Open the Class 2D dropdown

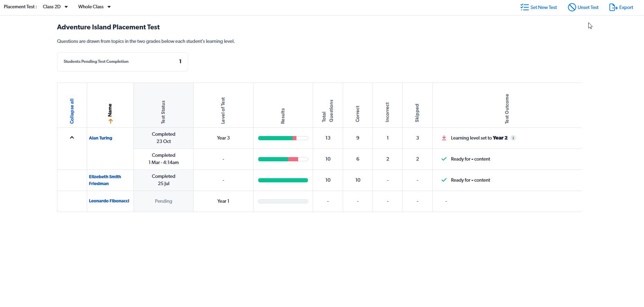pyautogui.click(x=55, y=7)
